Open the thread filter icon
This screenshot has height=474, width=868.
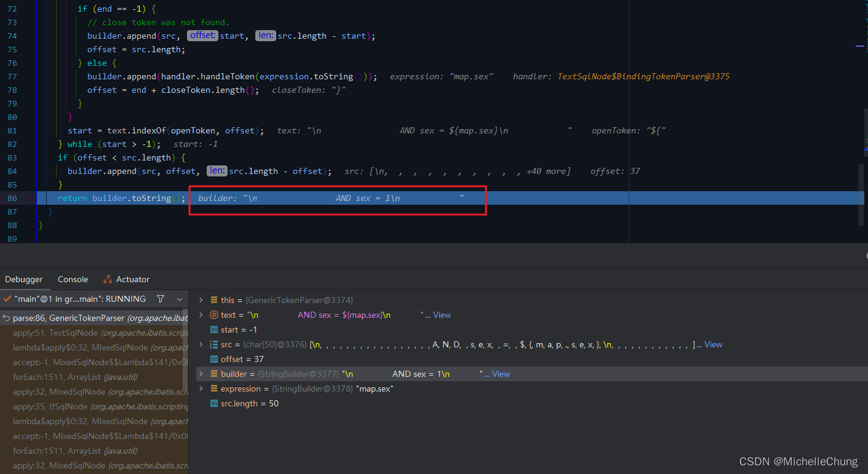[161, 299]
